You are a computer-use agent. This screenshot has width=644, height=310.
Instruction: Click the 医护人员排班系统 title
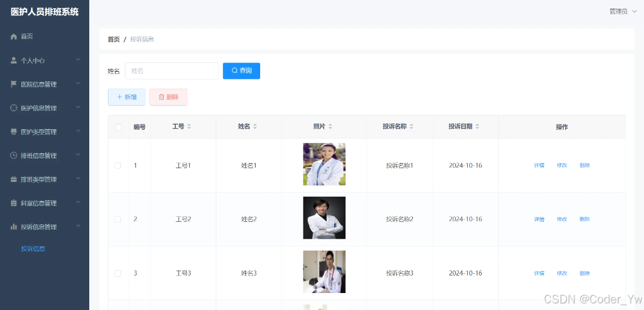(44, 12)
